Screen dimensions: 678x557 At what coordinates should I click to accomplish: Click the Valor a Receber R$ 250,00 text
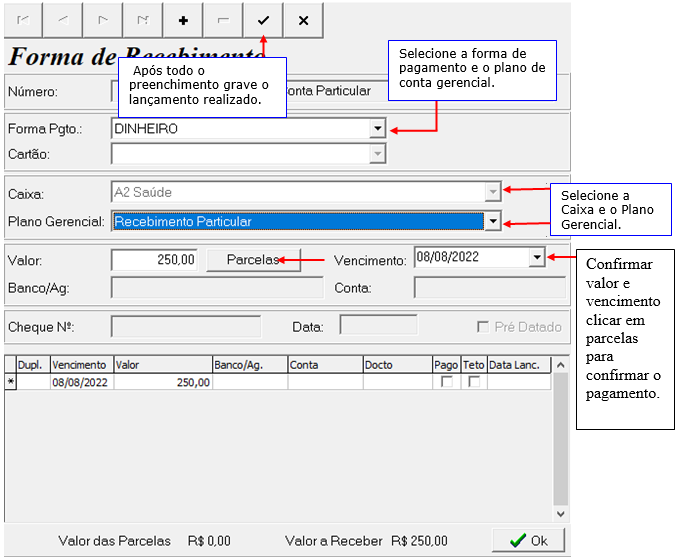pyautogui.click(x=366, y=541)
